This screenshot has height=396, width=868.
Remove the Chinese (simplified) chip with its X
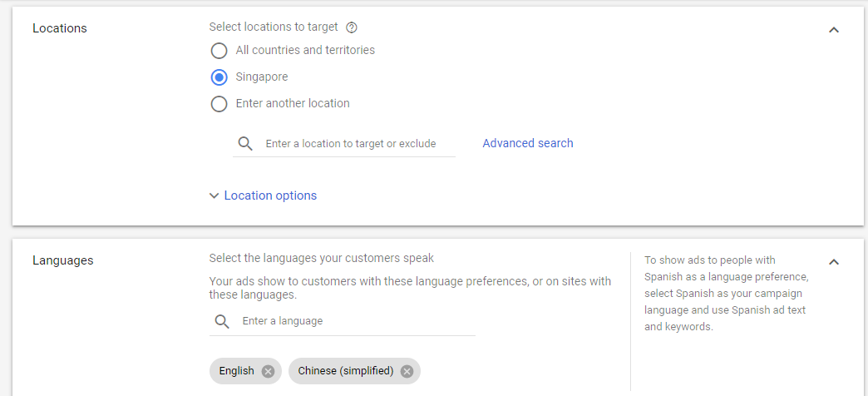[x=407, y=371]
